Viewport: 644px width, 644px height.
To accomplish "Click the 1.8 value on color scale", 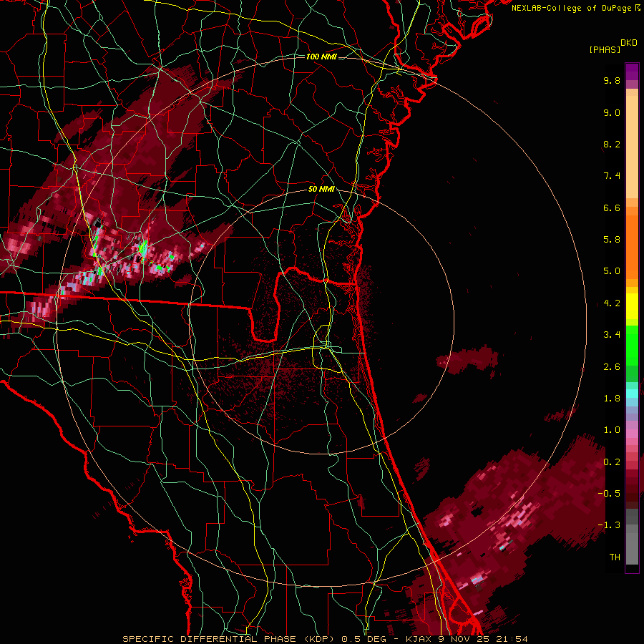I will point(612,399).
